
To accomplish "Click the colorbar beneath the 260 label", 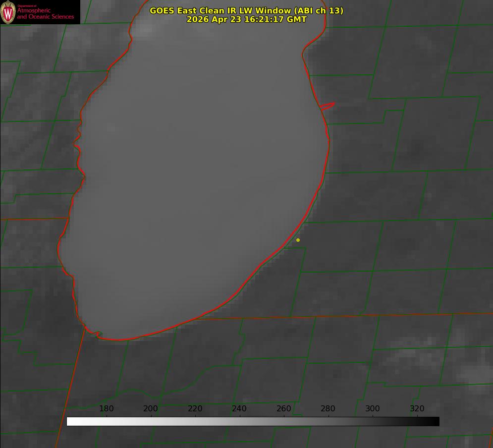I will (x=284, y=421).
